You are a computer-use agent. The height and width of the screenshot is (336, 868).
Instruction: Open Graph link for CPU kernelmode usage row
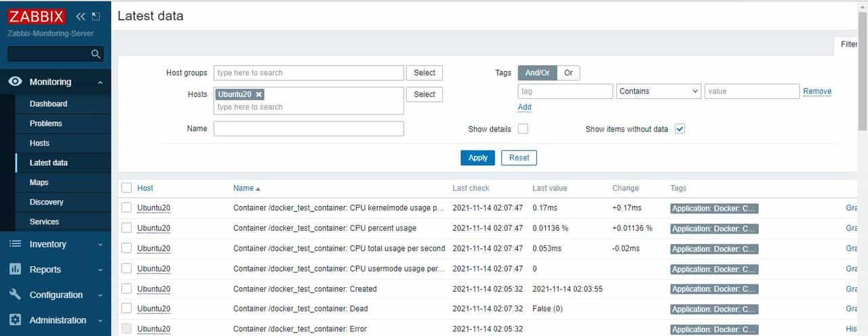(x=851, y=208)
